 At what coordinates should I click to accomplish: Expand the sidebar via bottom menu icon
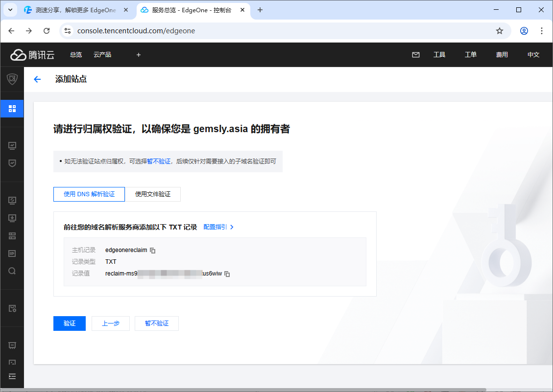(x=12, y=376)
